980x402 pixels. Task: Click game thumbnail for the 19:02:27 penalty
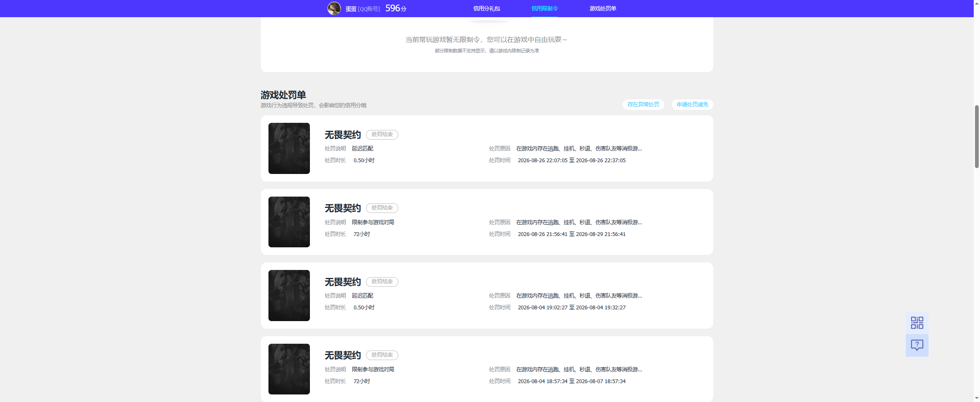coord(289,296)
